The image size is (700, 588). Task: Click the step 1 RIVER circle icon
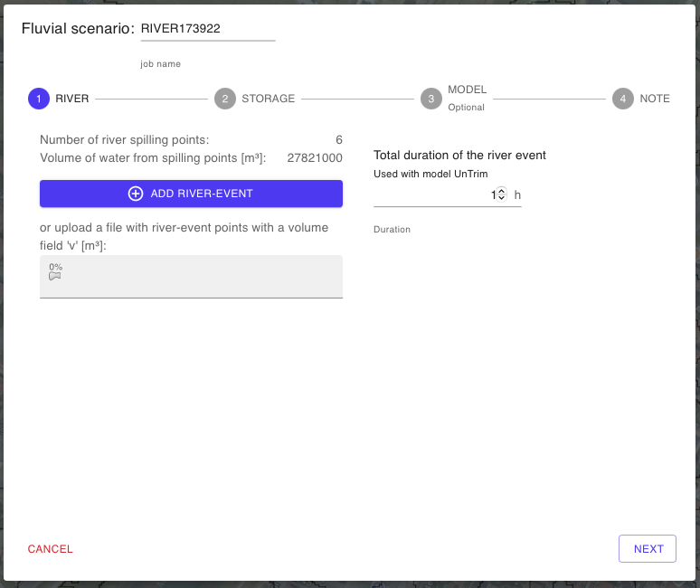[39, 99]
